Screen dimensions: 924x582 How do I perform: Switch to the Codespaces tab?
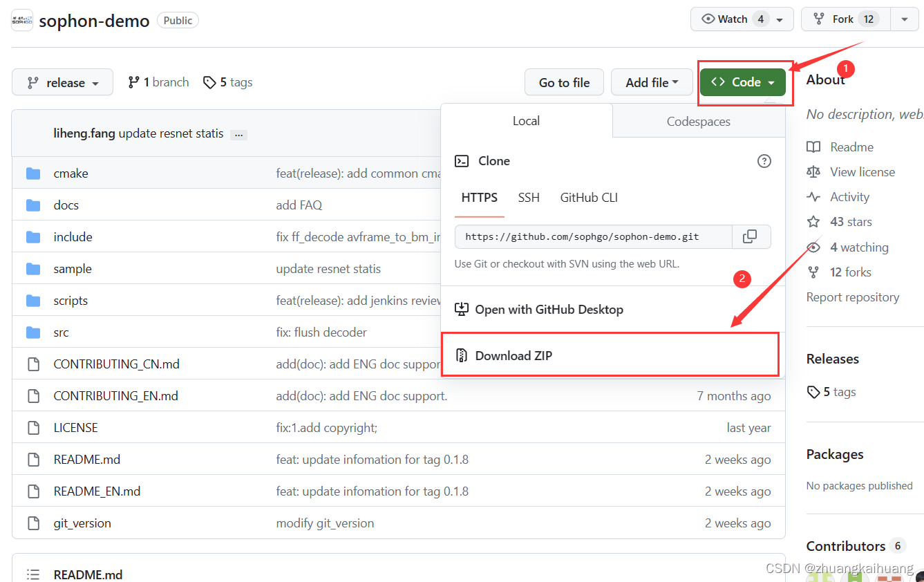699,122
